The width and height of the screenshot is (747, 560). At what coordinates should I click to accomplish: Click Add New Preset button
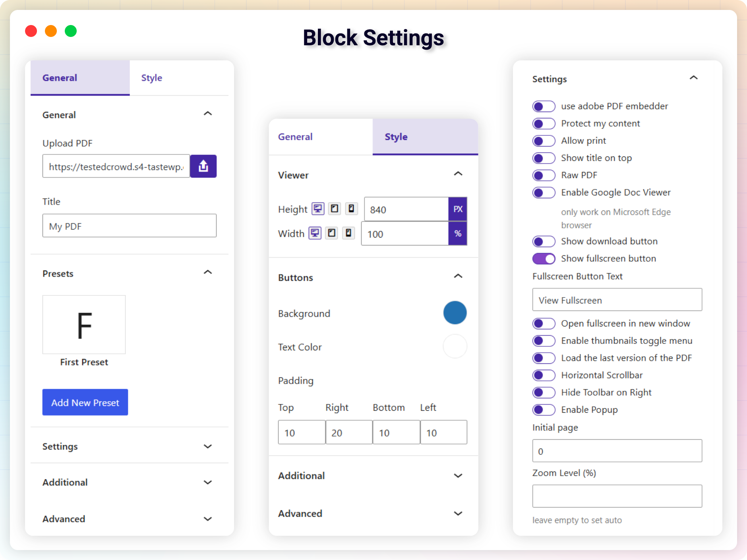point(85,402)
